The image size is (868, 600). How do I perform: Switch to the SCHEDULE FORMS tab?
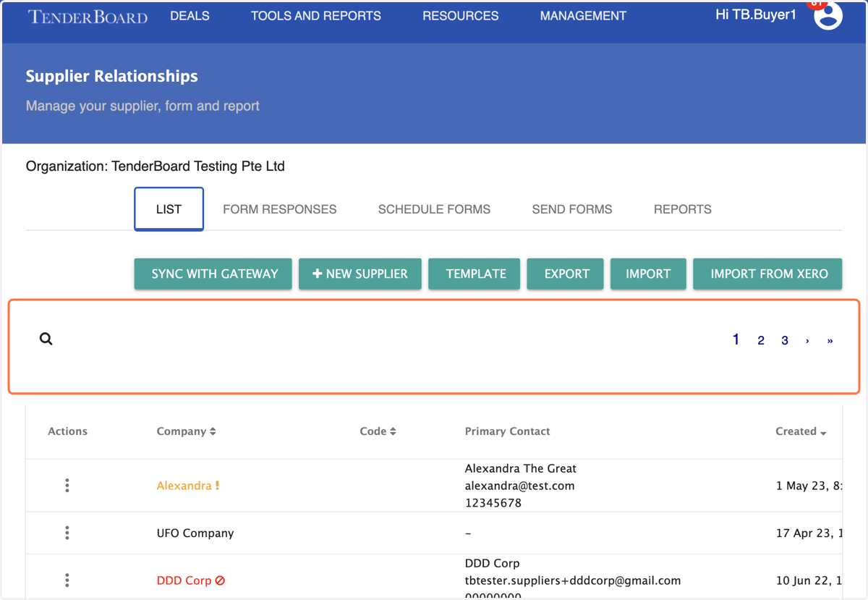point(434,209)
